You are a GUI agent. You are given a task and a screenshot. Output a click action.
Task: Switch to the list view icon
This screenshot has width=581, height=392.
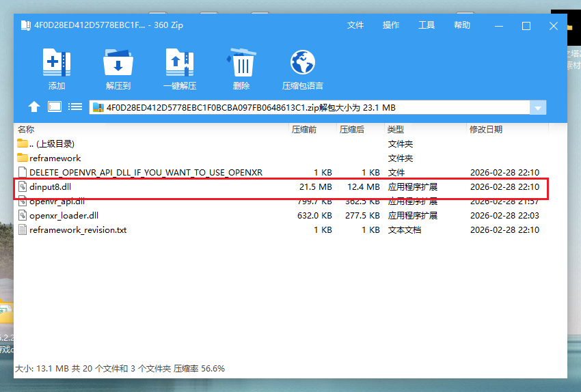click(75, 107)
